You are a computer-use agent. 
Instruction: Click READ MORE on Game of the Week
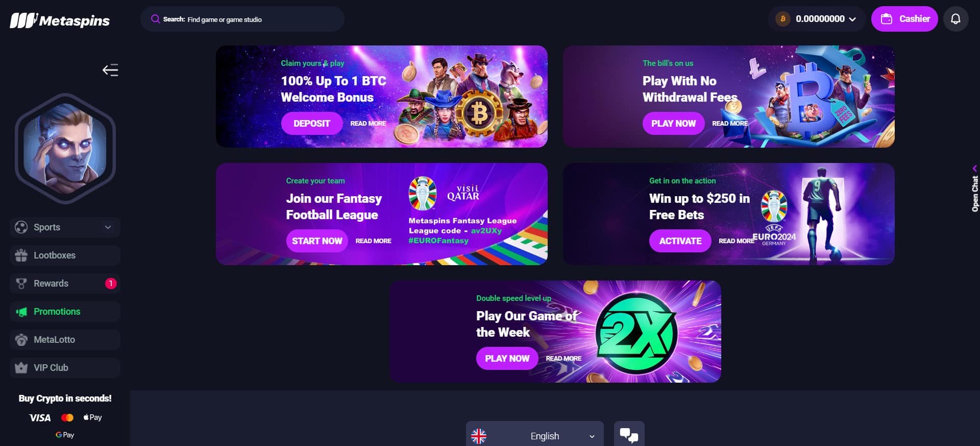coord(563,359)
